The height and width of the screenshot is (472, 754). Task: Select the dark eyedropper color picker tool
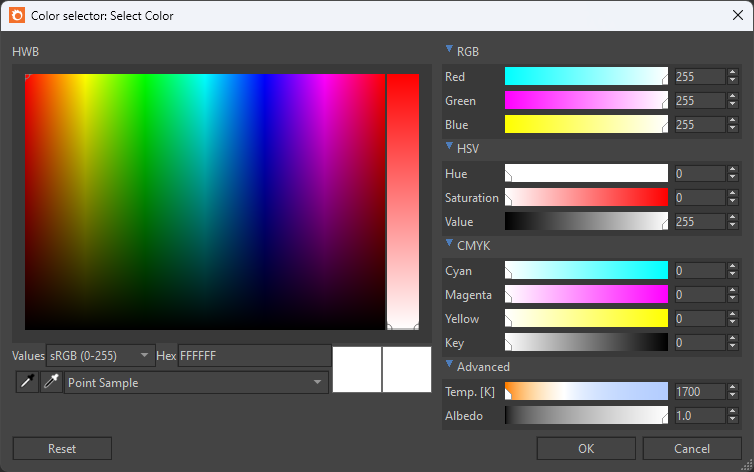point(27,383)
